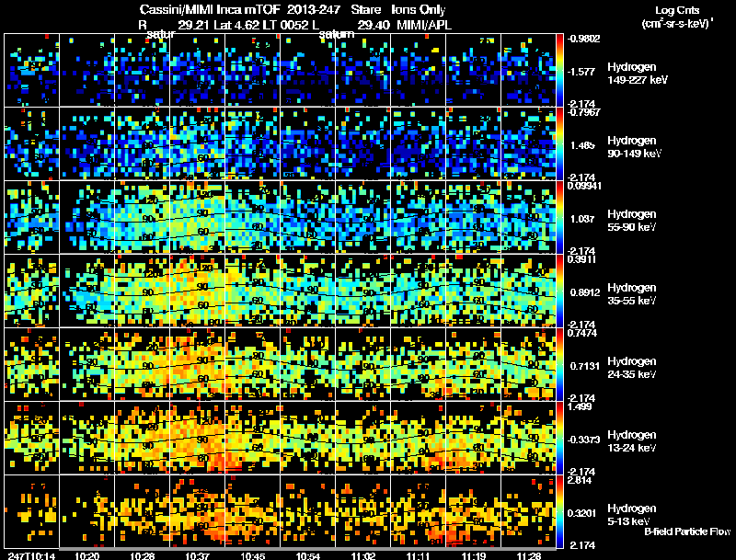
Task: Select the '0.3201' color bar value
Action: pos(582,514)
